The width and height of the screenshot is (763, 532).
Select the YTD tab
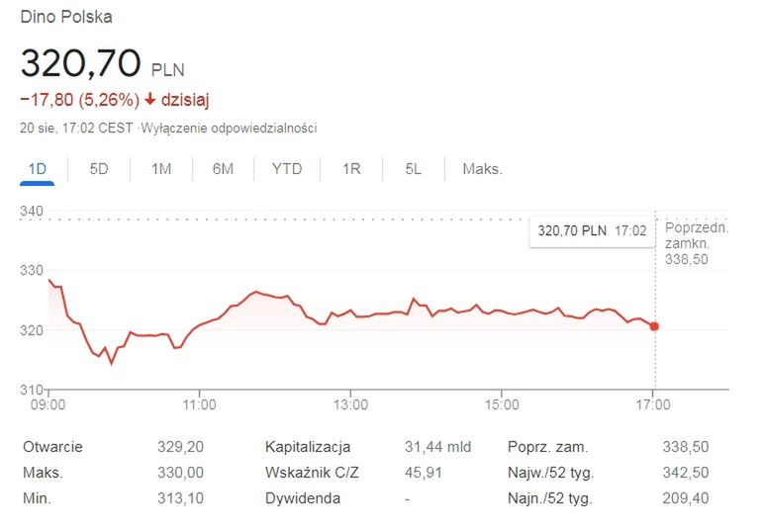[287, 169]
